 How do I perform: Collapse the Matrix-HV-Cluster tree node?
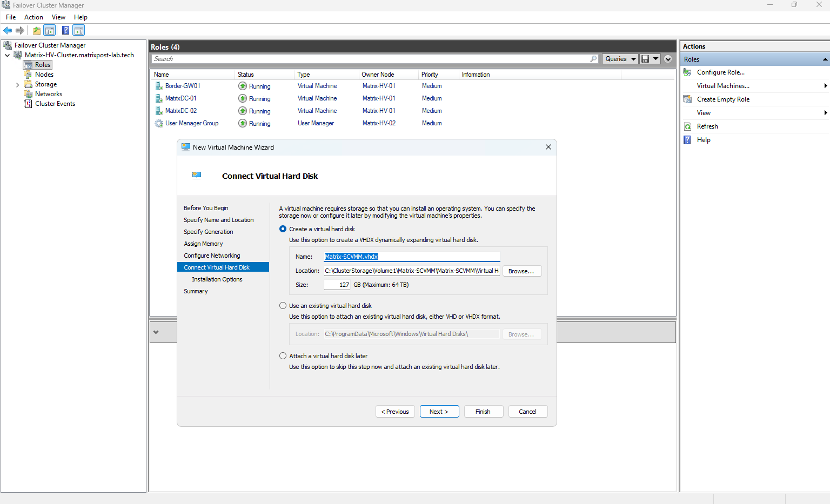[x=7, y=55]
